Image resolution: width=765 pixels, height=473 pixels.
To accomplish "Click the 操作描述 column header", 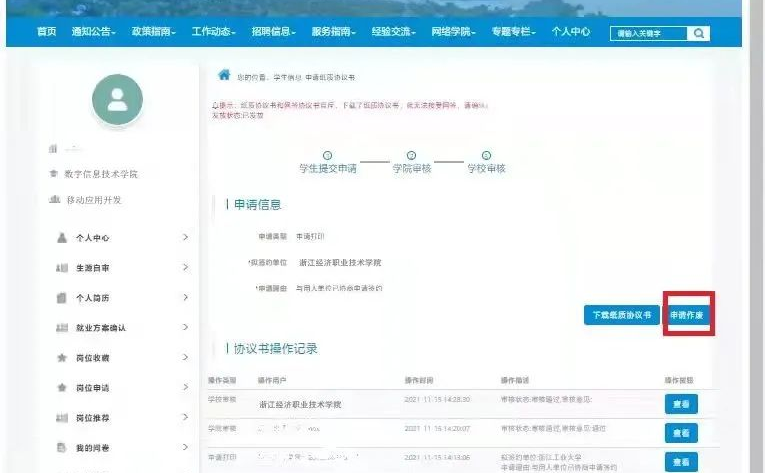I will (515, 380).
